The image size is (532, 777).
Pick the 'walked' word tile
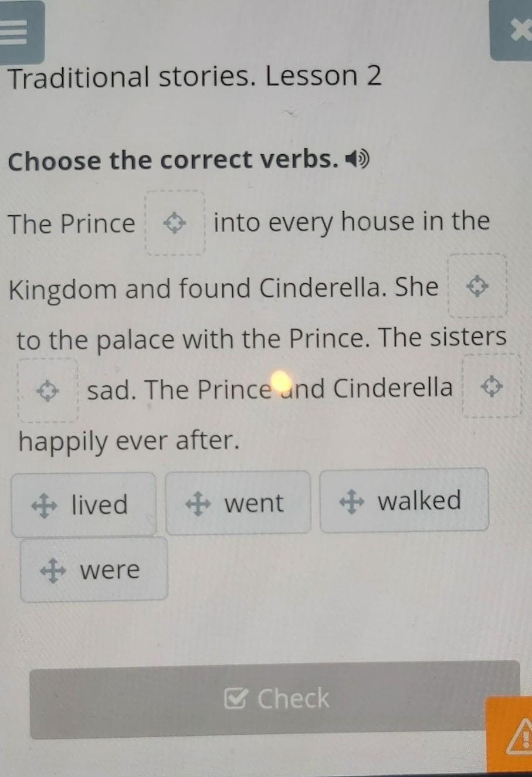point(404,500)
